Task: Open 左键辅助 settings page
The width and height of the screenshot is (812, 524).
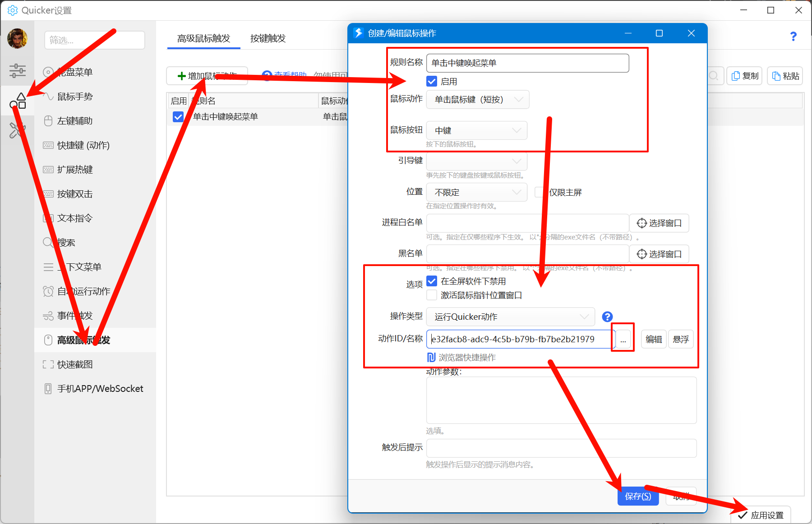Action: point(75,121)
